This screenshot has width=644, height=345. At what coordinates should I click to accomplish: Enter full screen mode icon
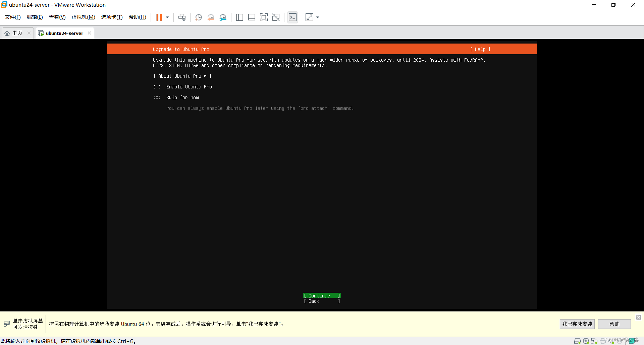pos(264,17)
